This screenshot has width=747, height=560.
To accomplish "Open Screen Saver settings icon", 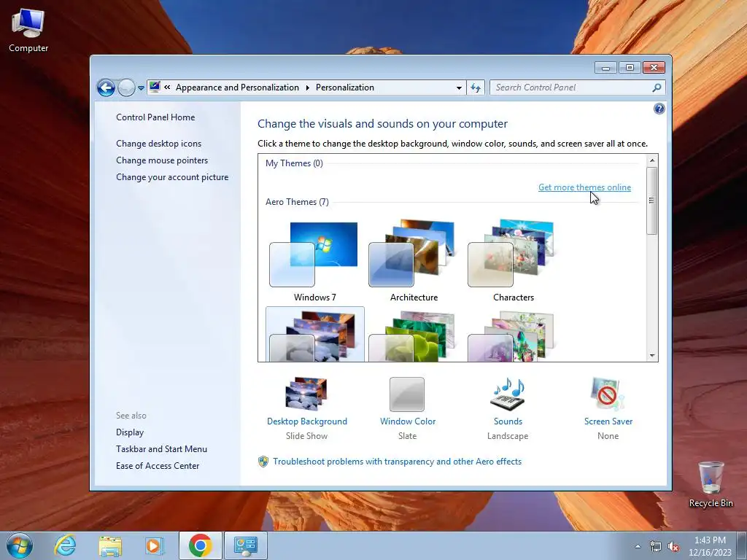I will click(x=607, y=394).
